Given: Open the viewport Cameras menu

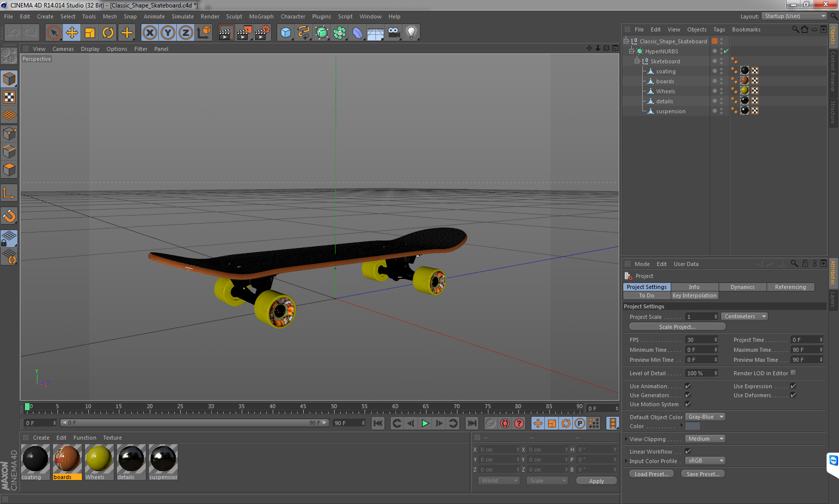Looking at the screenshot, I should pyautogui.click(x=63, y=49).
